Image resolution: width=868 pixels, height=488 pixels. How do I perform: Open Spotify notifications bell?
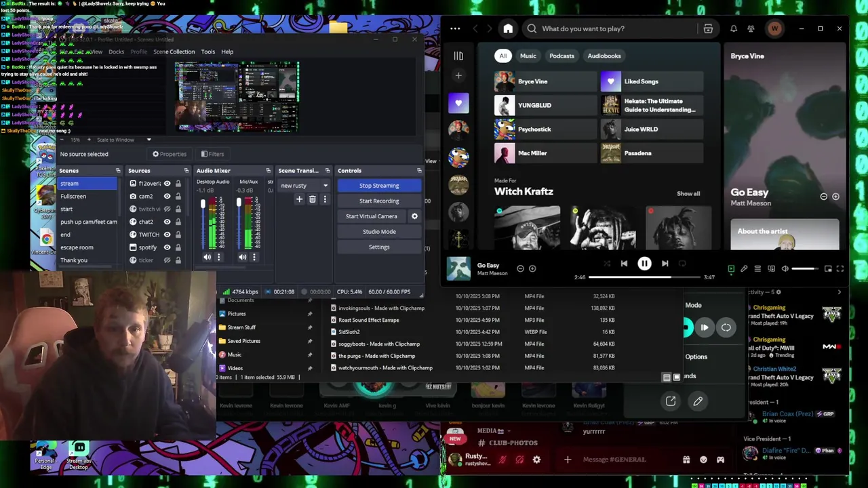(x=733, y=28)
